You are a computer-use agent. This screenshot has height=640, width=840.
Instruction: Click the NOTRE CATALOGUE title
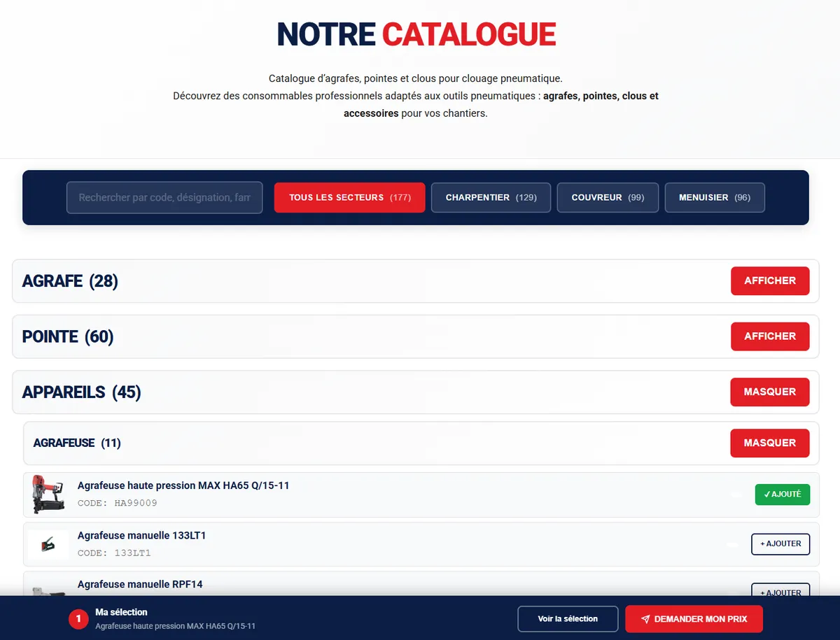[x=416, y=34]
